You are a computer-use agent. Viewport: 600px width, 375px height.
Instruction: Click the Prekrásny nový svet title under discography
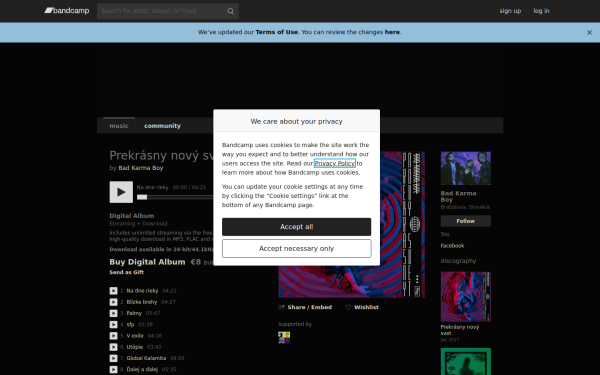[460, 330]
